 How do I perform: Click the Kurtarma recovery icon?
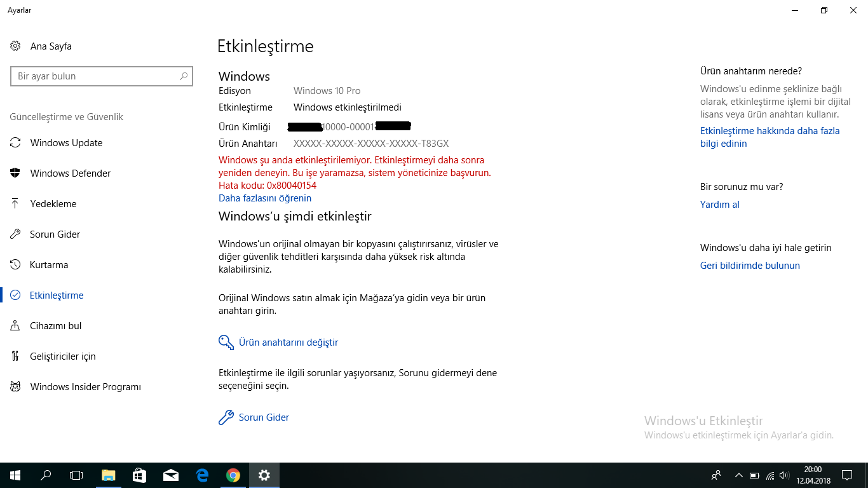click(15, 265)
